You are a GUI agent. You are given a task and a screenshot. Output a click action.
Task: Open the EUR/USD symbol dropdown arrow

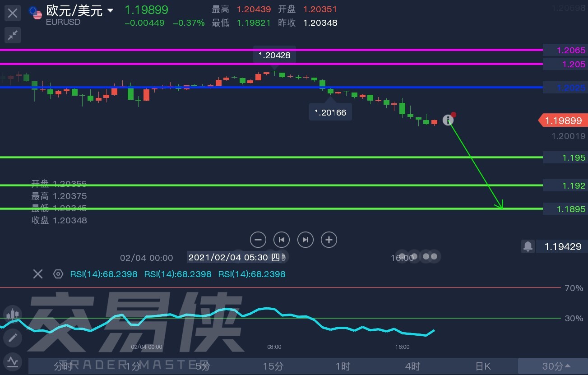click(x=110, y=10)
